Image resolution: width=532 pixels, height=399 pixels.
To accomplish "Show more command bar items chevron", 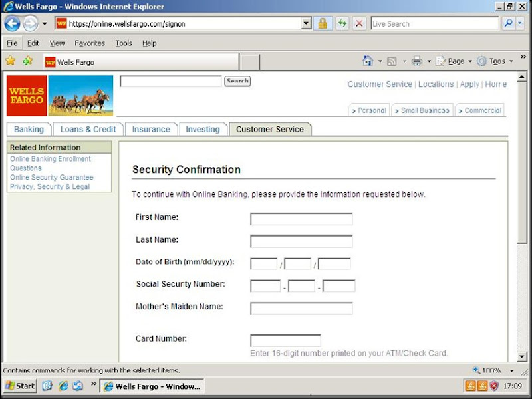I will pos(523,57).
